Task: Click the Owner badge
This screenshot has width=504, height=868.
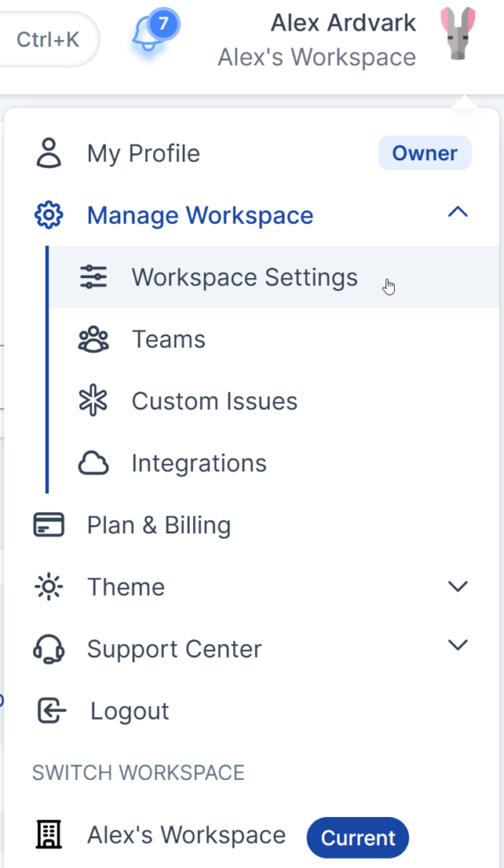Action: (x=424, y=153)
